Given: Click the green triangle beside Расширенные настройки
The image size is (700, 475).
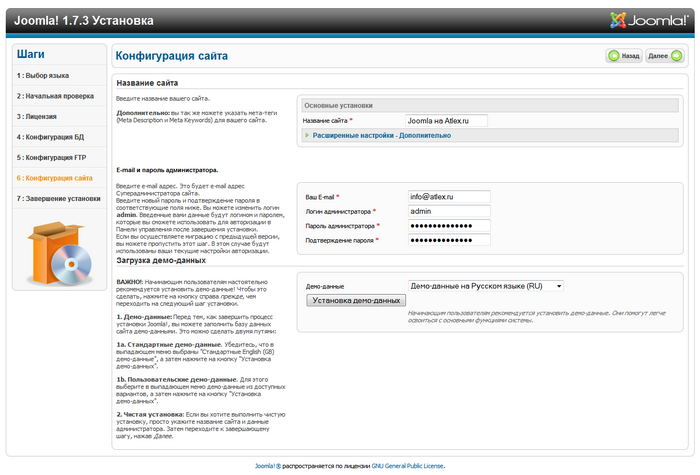Looking at the screenshot, I should tap(307, 135).
